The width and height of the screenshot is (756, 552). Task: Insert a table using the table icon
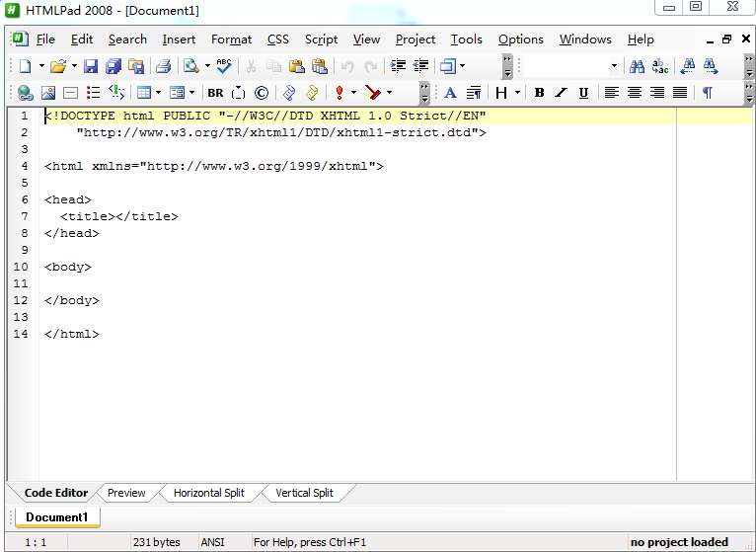[144, 93]
